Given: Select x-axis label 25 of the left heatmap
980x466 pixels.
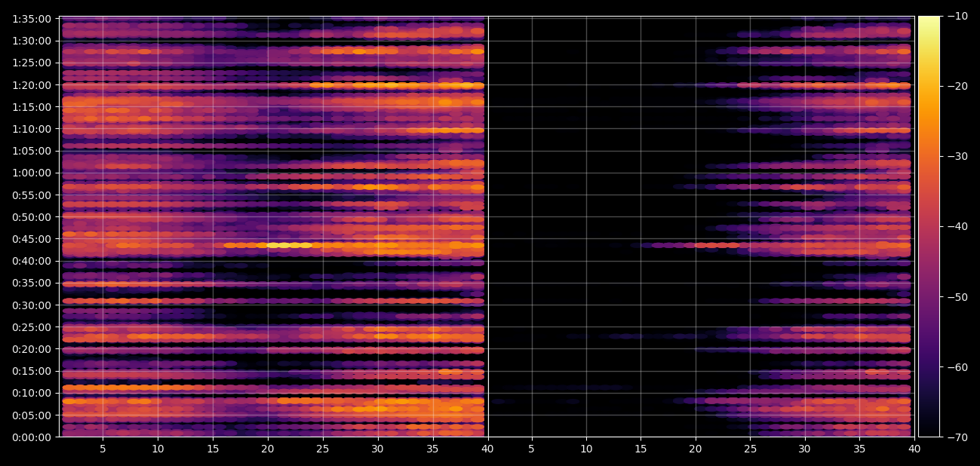Looking at the screenshot, I should coord(323,449).
